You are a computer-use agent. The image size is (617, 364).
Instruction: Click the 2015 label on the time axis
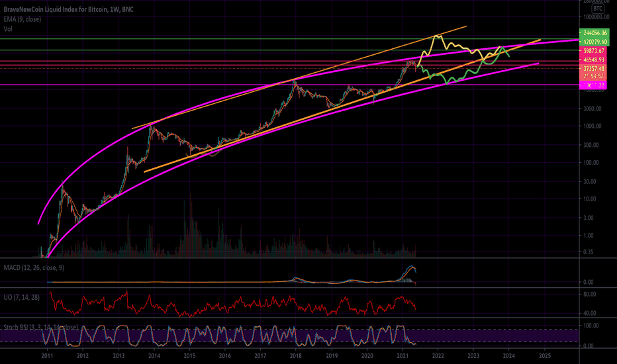(x=189, y=356)
